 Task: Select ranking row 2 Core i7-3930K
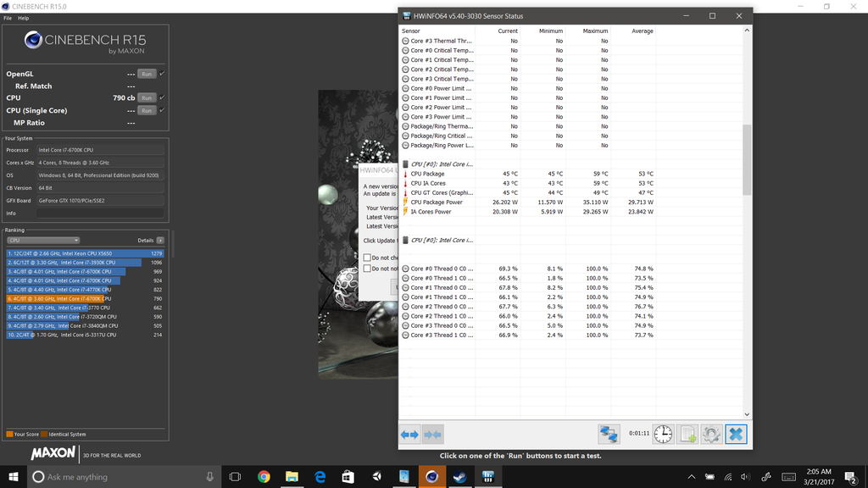85,263
